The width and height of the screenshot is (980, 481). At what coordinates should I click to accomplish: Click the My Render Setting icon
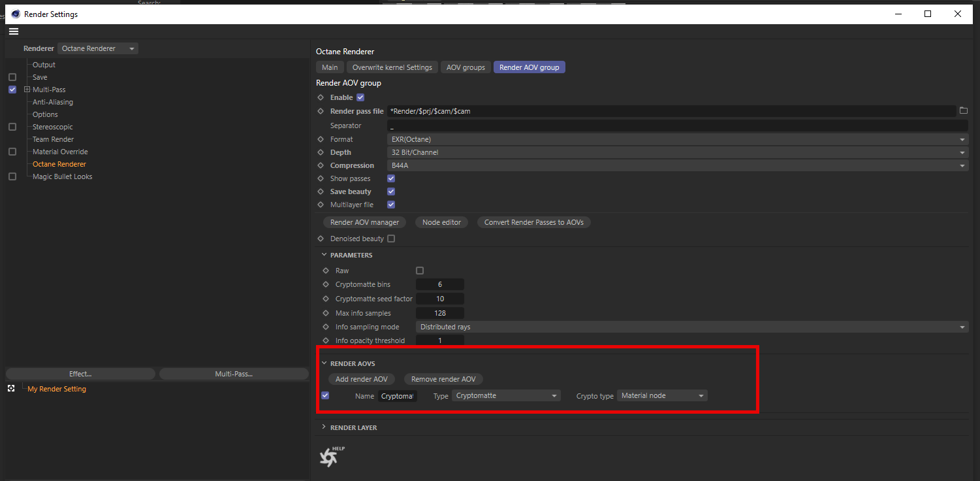11,389
